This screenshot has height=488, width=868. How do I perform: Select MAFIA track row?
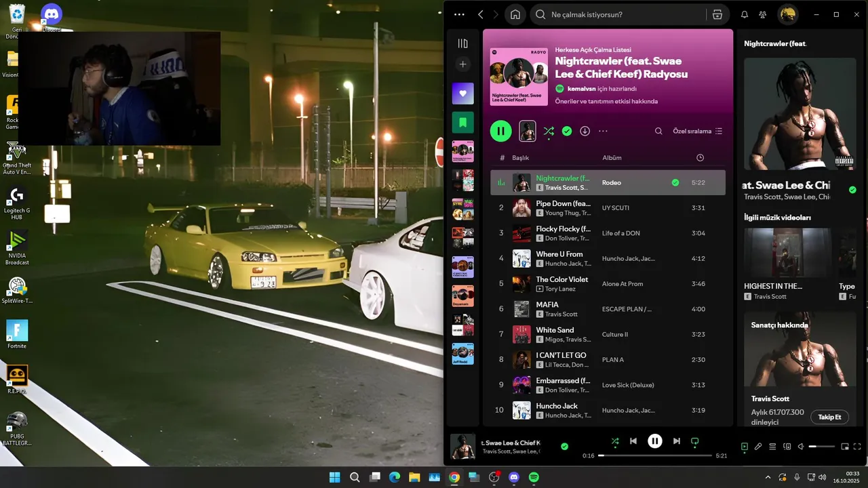point(608,309)
